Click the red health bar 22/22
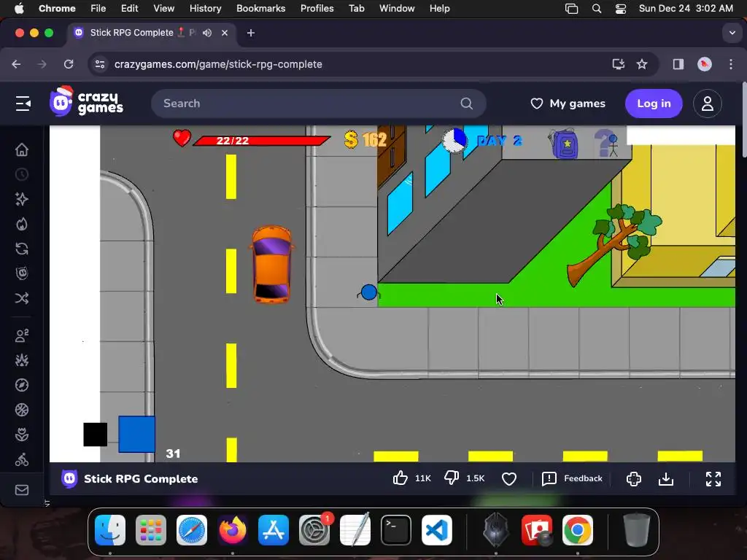The height and width of the screenshot is (560, 747). coord(262,141)
